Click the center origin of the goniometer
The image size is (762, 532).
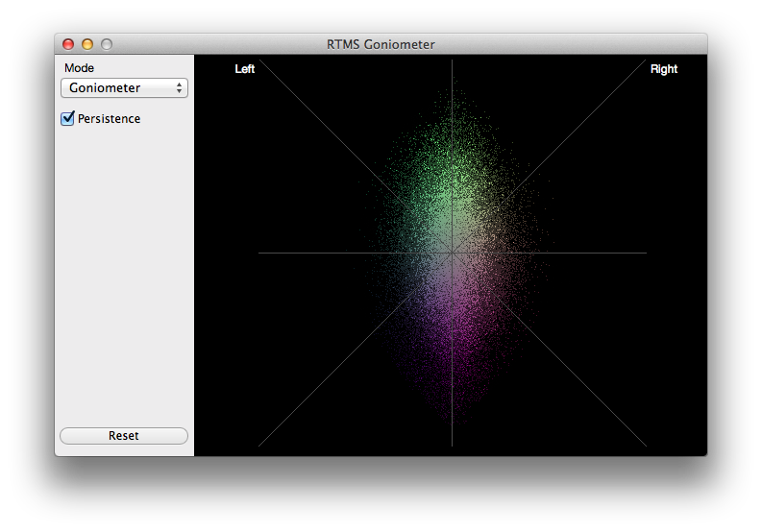(x=453, y=254)
